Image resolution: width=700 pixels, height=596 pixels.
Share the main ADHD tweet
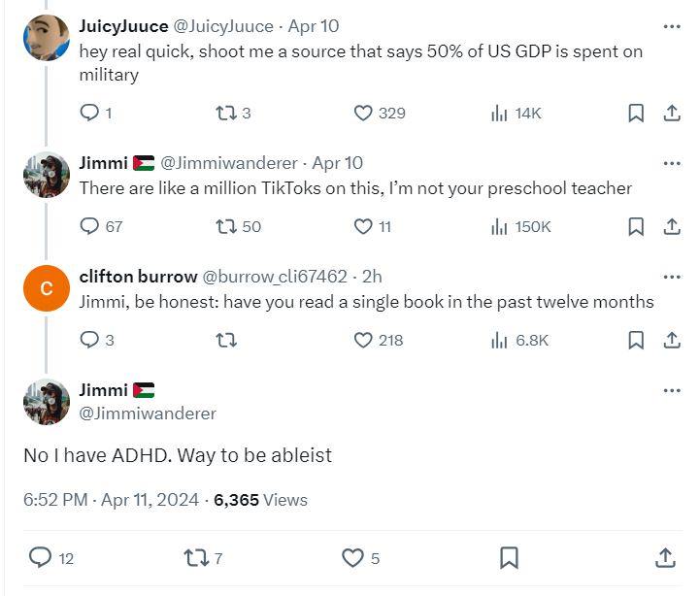pos(665,557)
